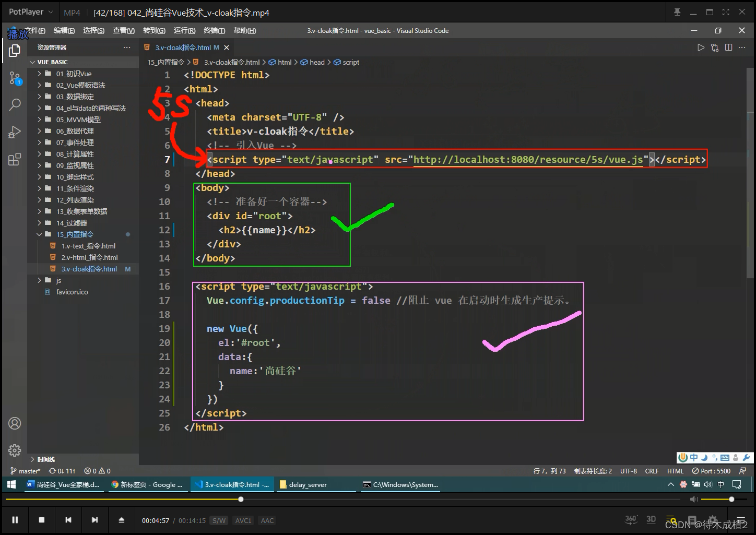
Task: Open Explorer panel More Actions ellipsis
Action: (127, 47)
